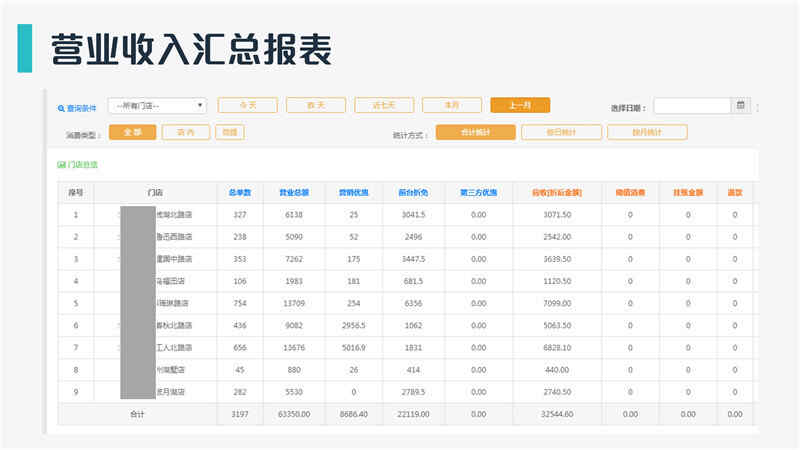Click the 查询条件 search magnifier icon
Viewport: 800px width, 450px height.
pos(61,108)
